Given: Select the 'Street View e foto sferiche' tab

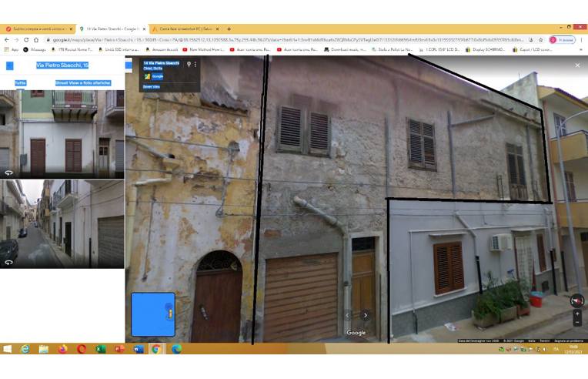Looking at the screenshot, I should click(82, 82).
